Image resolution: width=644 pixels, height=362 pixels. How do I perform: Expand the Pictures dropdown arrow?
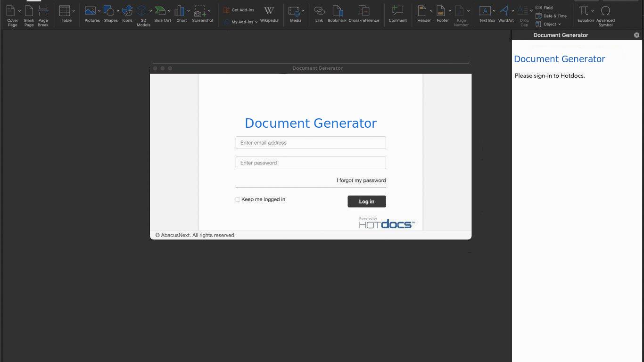click(x=99, y=10)
